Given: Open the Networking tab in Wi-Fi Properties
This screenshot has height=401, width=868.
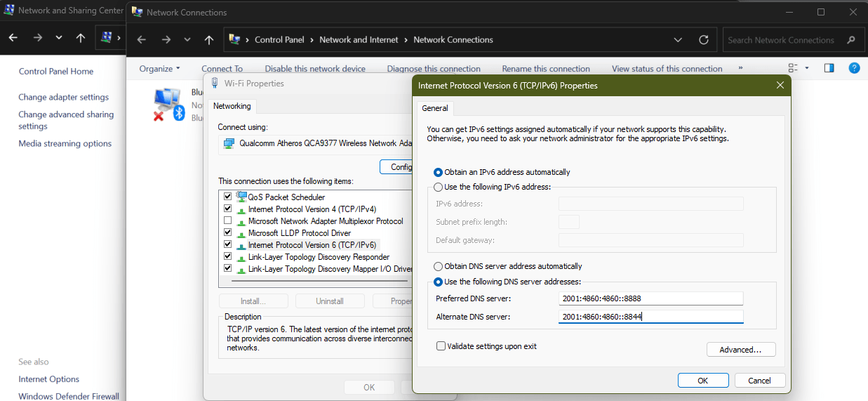Looking at the screenshot, I should tap(232, 106).
